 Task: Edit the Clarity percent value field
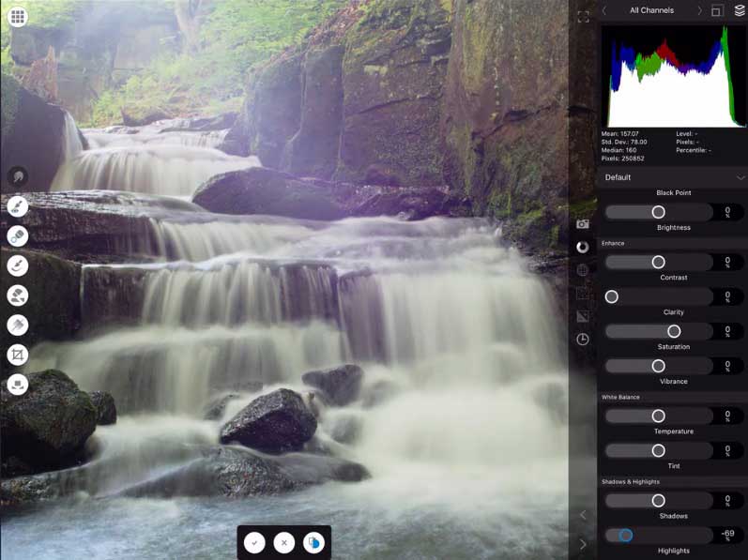[x=728, y=297]
